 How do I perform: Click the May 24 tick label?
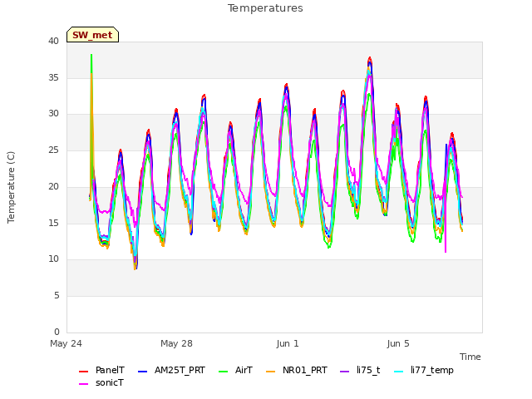pos(66,343)
